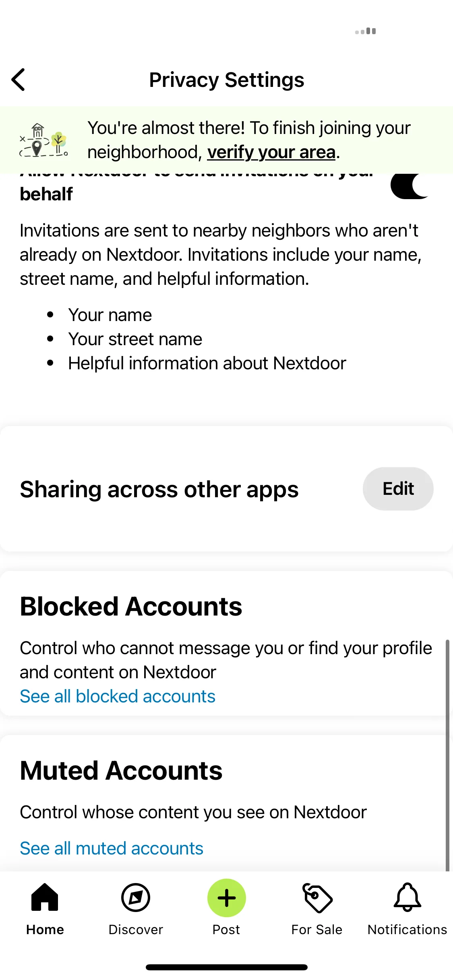
Task: Tap the signal strength status icon
Action: [x=366, y=31]
